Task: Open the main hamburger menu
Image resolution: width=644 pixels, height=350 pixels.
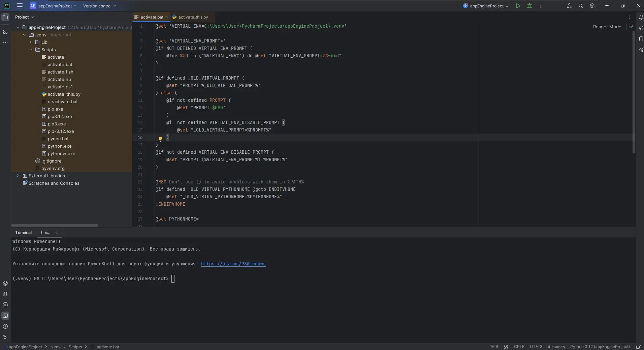Action: tap(20, 6)
